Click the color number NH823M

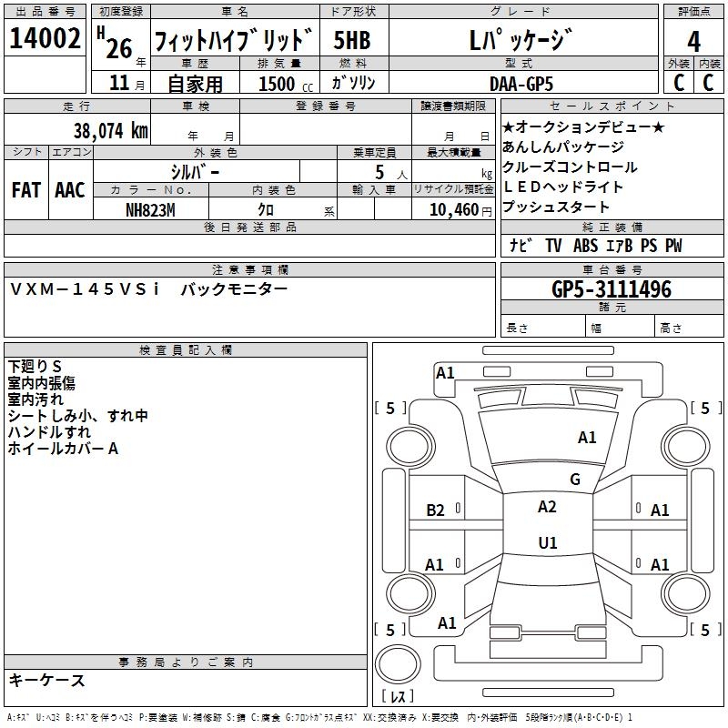150,210
